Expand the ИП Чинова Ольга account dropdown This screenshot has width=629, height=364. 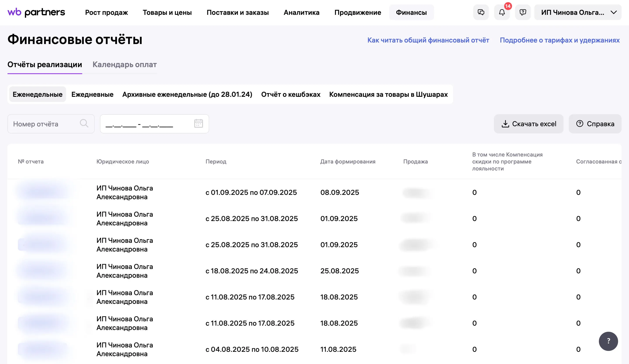[x=577, y=12]
